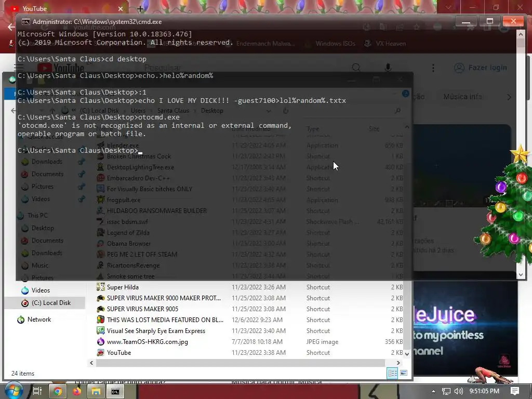
Task: Click the cmd window title bar icon
Action: point(26,22)
